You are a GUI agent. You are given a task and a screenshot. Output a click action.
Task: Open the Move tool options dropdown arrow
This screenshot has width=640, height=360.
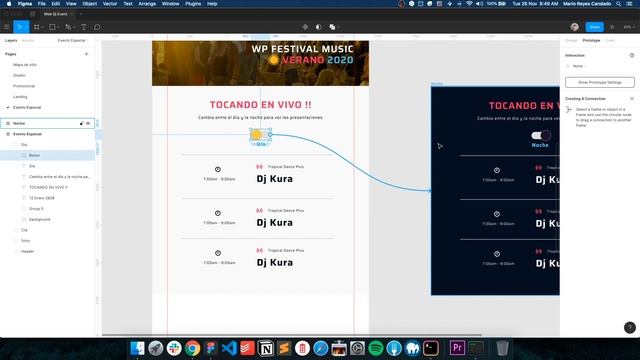26,27
